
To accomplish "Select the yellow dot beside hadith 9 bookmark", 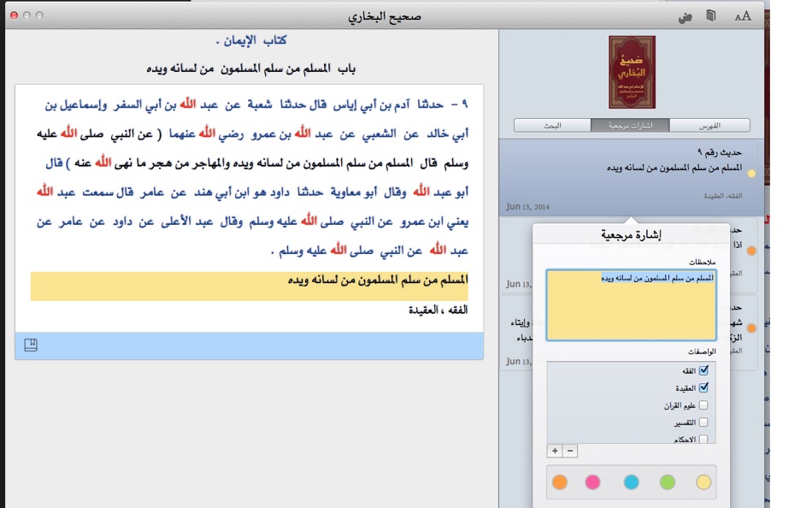I will [x=751, y=174].
